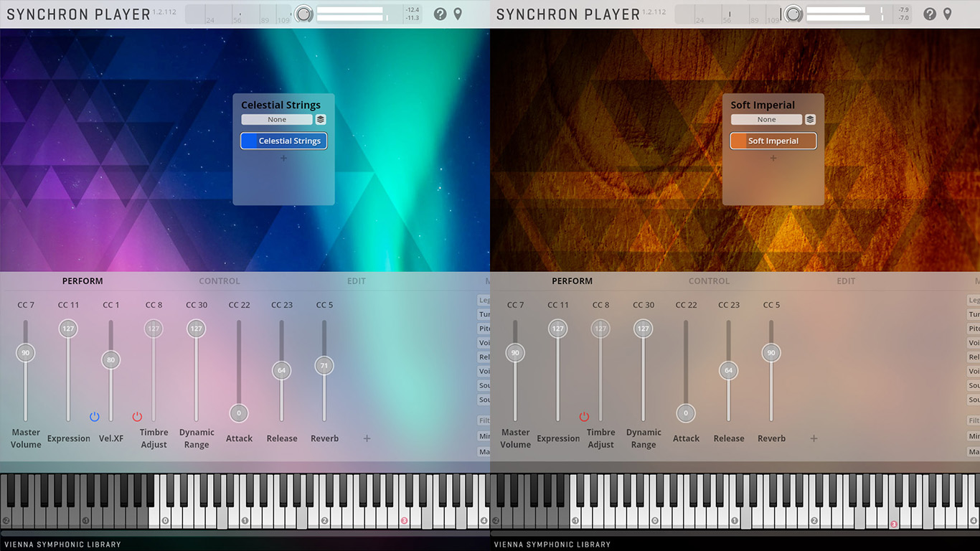
Task: Add a new slot below the Soft Imperial patch
Action: point(773,158)
